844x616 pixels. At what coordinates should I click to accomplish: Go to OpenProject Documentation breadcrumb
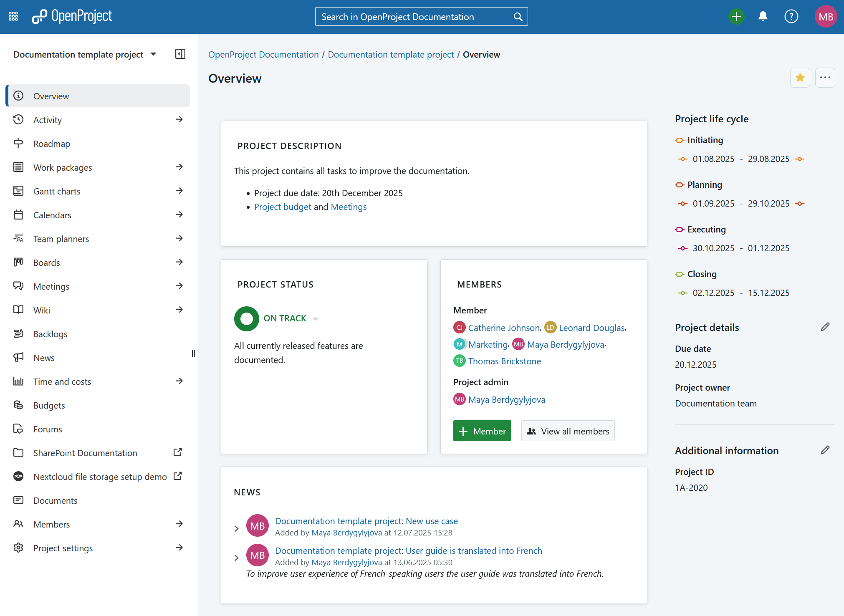(x=263, y=55)
